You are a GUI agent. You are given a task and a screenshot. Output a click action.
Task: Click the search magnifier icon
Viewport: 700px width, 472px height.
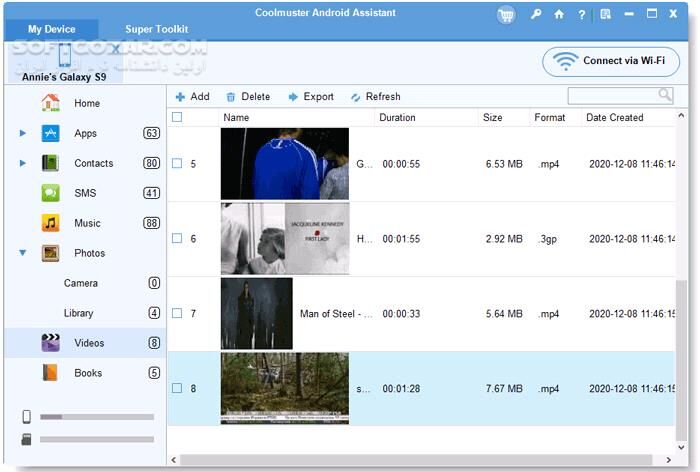pyautogui.click(x=665, y=95)
